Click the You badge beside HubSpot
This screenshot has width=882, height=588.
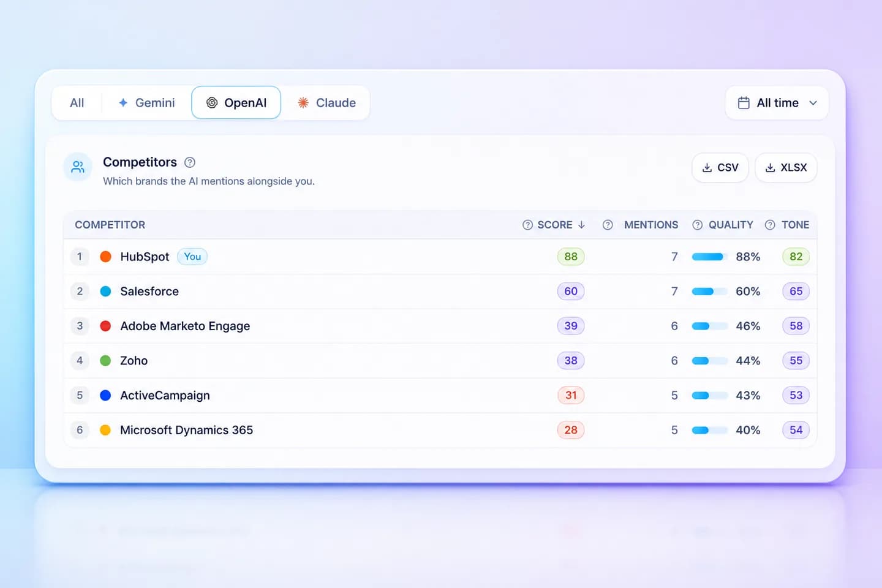(192, 257)
